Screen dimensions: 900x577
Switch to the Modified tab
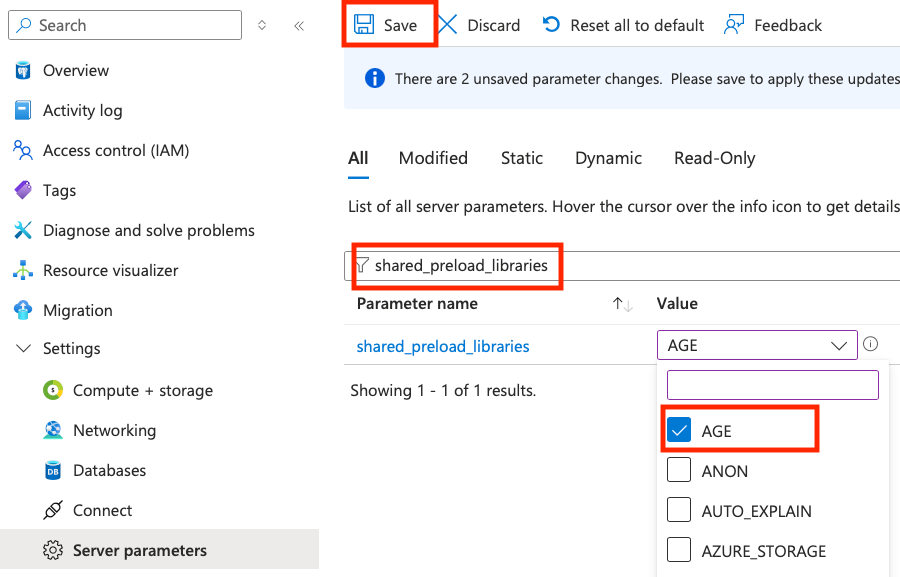point(433,158)
